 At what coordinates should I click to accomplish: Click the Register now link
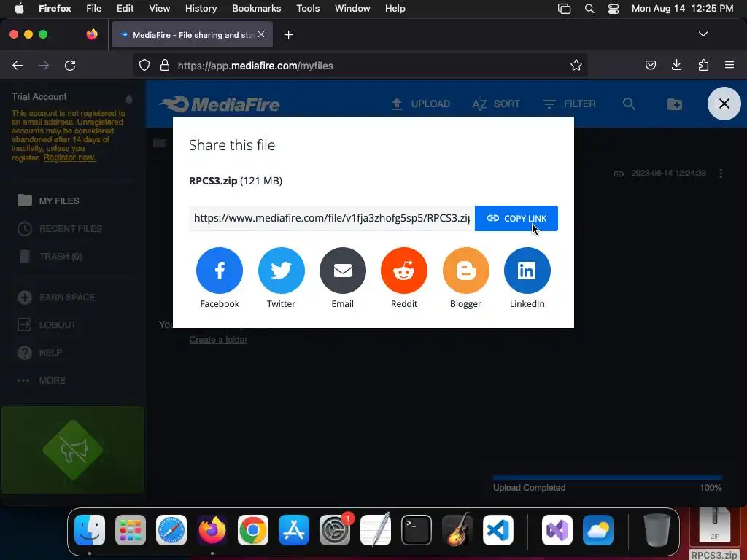69,157
